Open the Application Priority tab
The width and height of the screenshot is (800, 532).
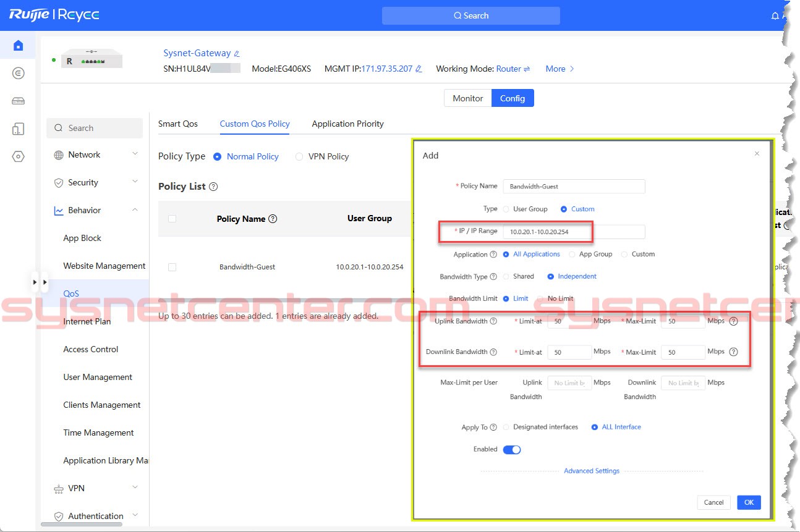[347, 124]
